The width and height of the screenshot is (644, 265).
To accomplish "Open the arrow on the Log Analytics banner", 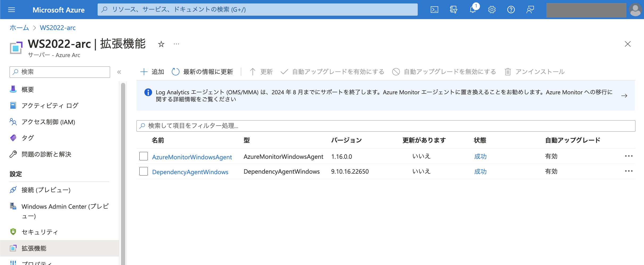I will click(x=624, y=96).
